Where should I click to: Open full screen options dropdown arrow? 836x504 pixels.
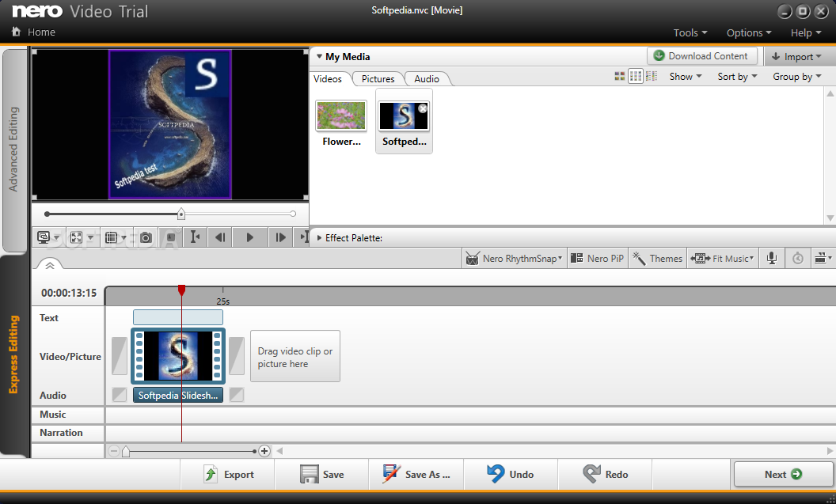pyautogui.click(x=90, y=238)
